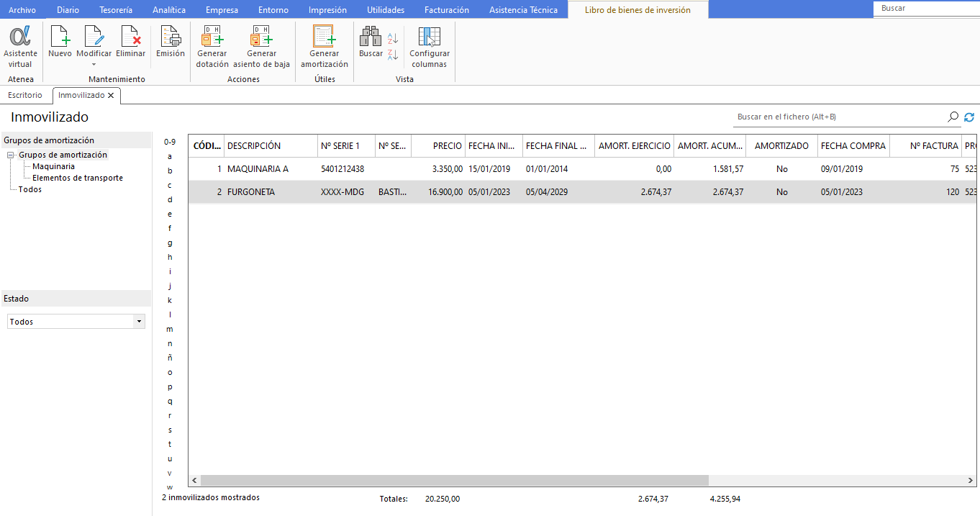Viewport: 980px width, 516px height.
Task: Open the Analítica ribbon tab
Action: [x=169, y=10]
